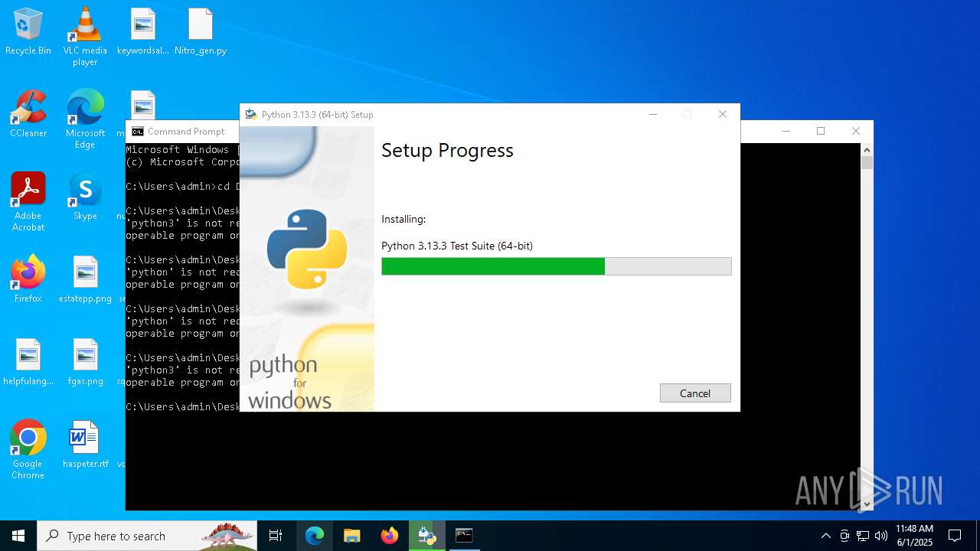Viewport: 980px width, 551px height.
Task: Open the Windows Start menu
Action: click(18, 536)
